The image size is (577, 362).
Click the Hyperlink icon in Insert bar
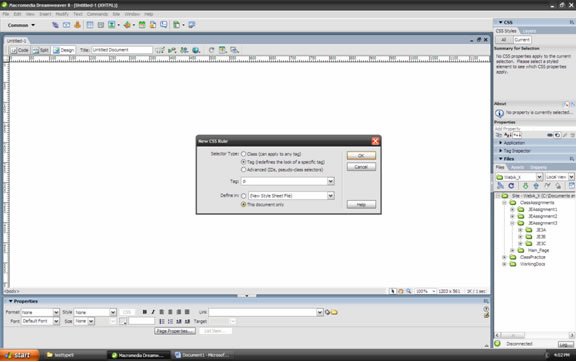tap(55, 25)
